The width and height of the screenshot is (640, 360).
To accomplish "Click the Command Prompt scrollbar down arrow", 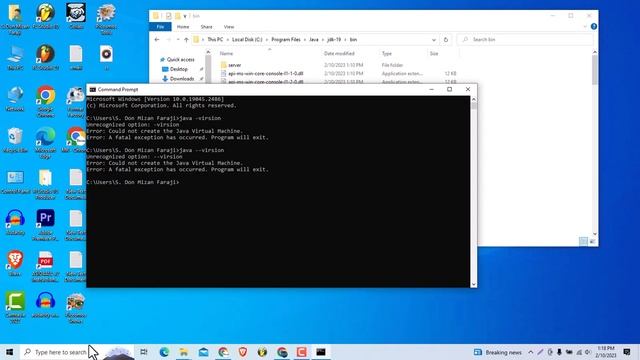I will click(x=473, y=284).
